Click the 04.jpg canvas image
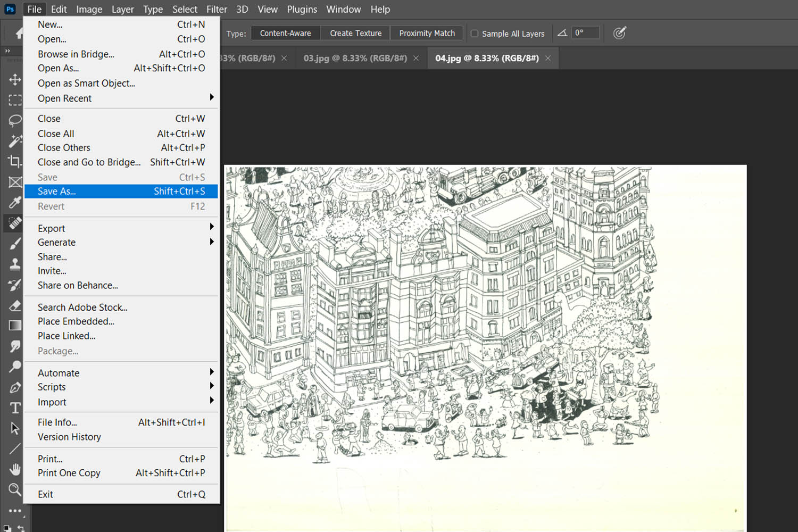This screenshot has height=532, width=798. point(485,348)
